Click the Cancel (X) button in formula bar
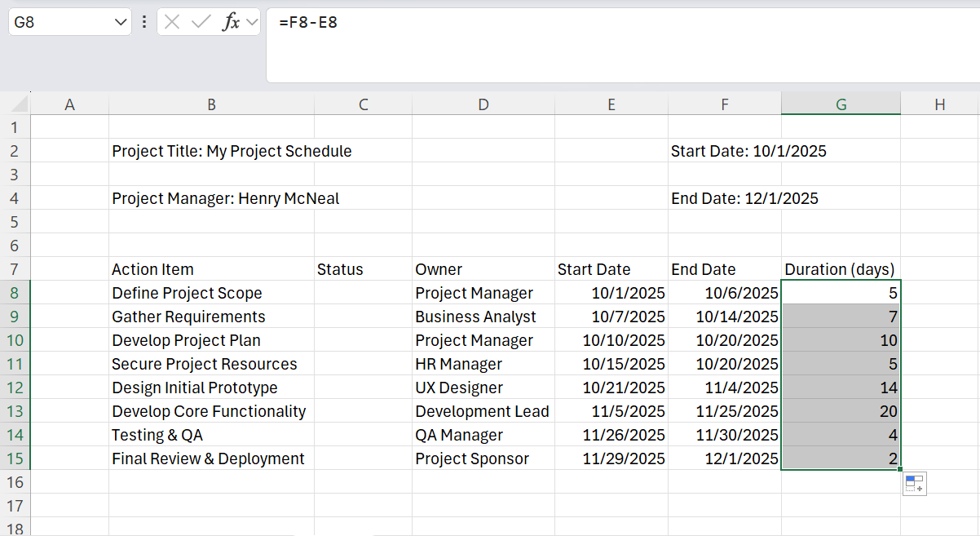The height and width of the screenshot is (536, 980). coord(171,22)
